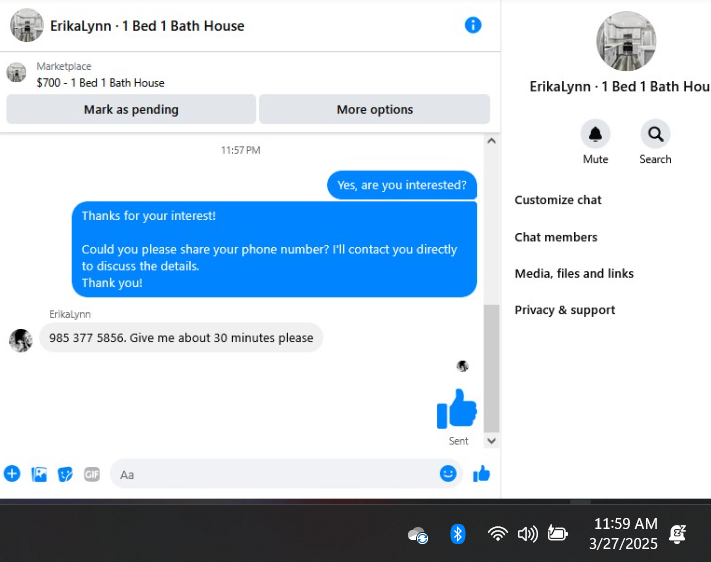This screenshot has width=711, height=562.
Task: Focus the Aa message input field
Action: pyautogui.click(x=286, y=474)
